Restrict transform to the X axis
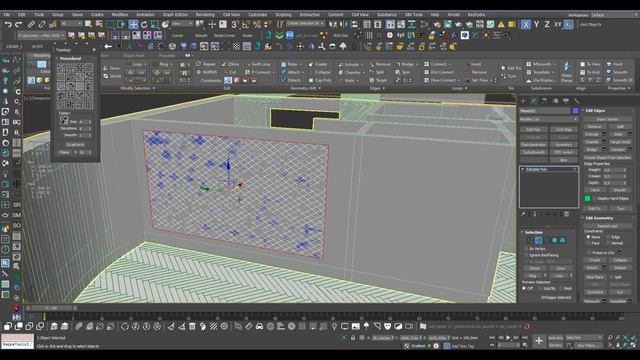This screenshot has width=640, height=360. [x=526, y=24]
